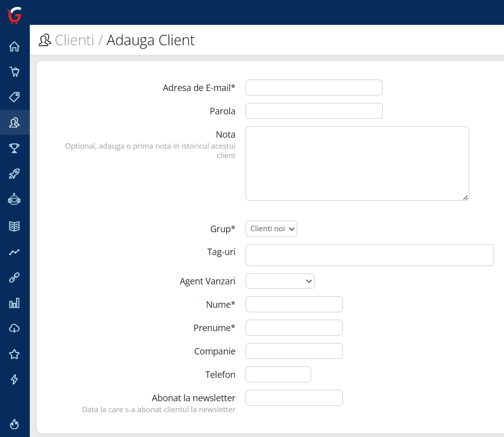Open the chain link icon in sidebar
The image size is (504, 437).
pos(14,277)
